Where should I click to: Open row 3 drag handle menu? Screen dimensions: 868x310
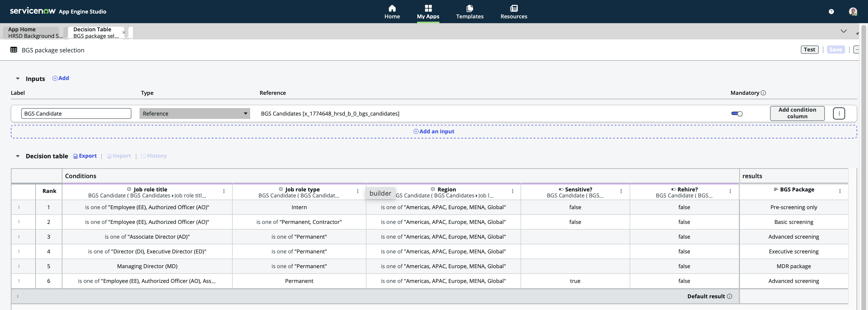19,237
